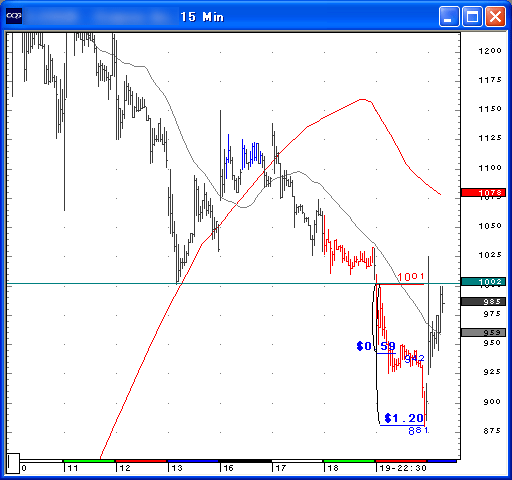Click the 900 price axis label
The image size is (512, 480).
(492, 402)
